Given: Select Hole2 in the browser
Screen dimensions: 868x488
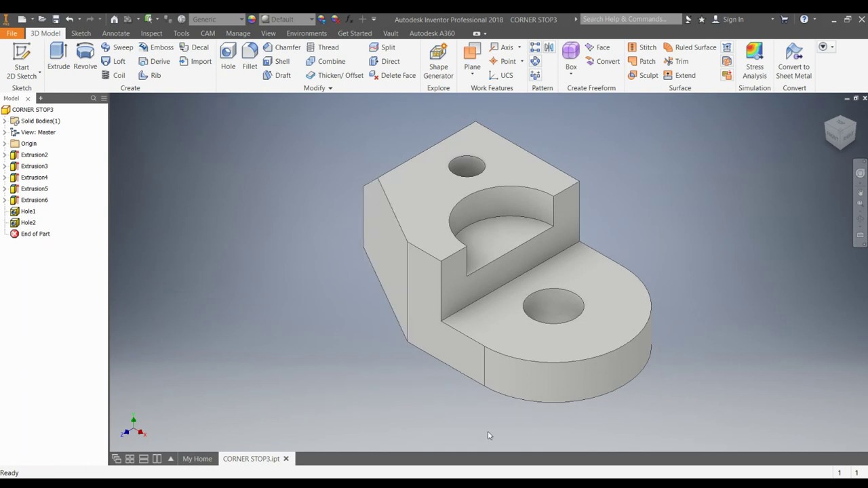Looking at the screenshot, I should tap(22, 222).
